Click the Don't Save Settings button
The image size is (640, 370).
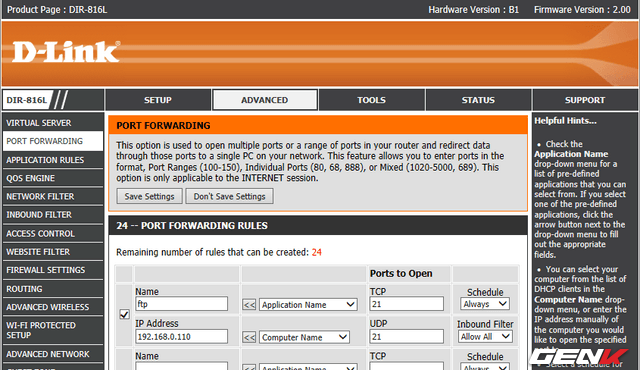(x=229, y=196)
